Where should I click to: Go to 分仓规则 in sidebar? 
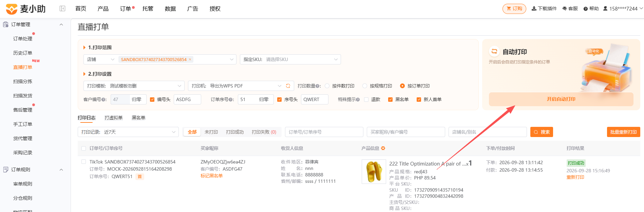[x=23, y=198]
